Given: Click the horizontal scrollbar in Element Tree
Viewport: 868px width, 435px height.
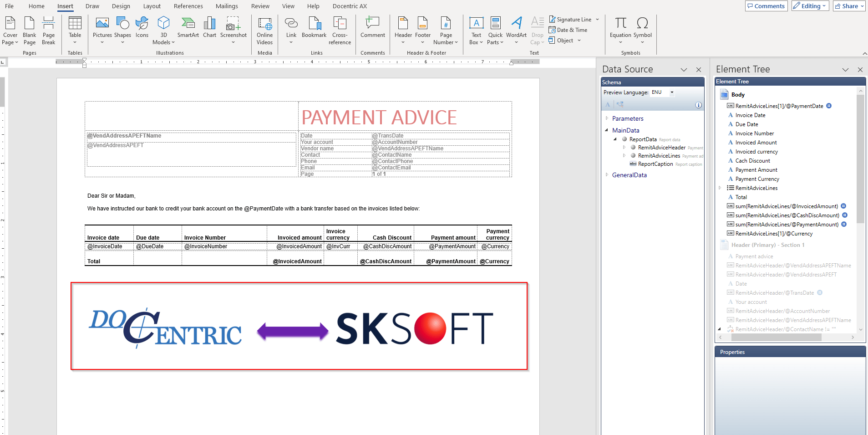Looking at the screenshot, I should point(776,338).
